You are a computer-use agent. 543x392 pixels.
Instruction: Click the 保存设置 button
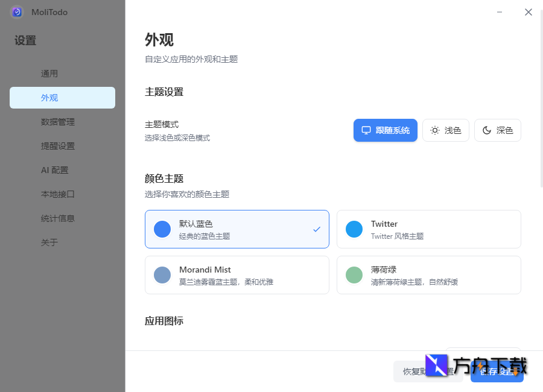click(x=497, y=371)
